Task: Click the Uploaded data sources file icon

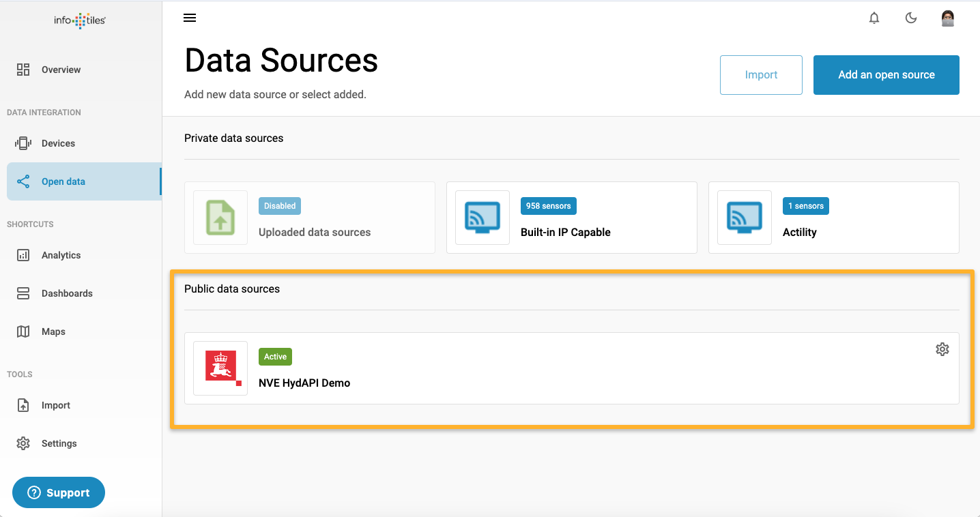Action: click(x=220, y=218)
